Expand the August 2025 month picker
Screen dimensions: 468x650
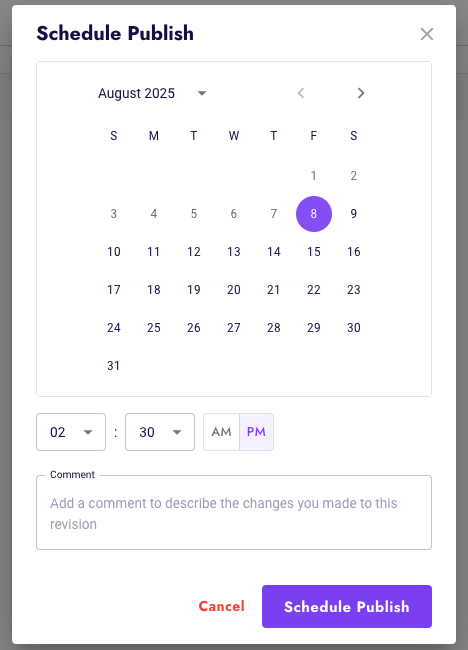pyautogui.click(x=202, y=93)
